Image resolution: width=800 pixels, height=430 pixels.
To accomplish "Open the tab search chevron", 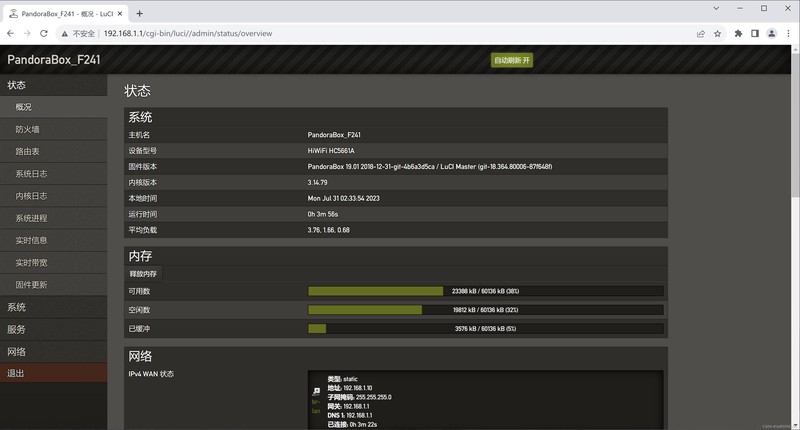I will tap(716, 8).
